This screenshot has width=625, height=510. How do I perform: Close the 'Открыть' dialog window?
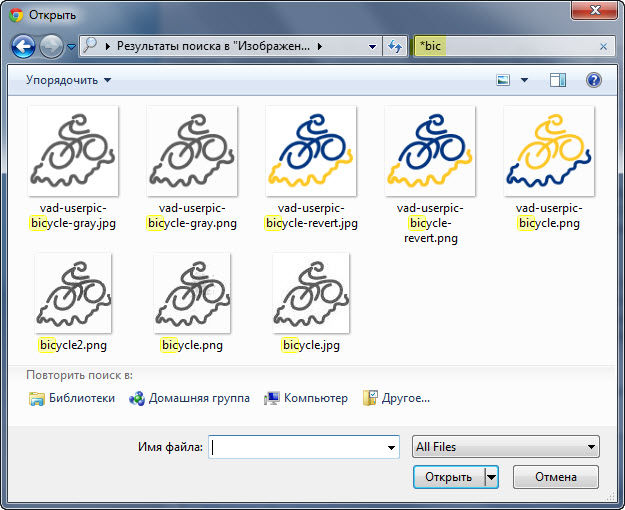(594, 10)
